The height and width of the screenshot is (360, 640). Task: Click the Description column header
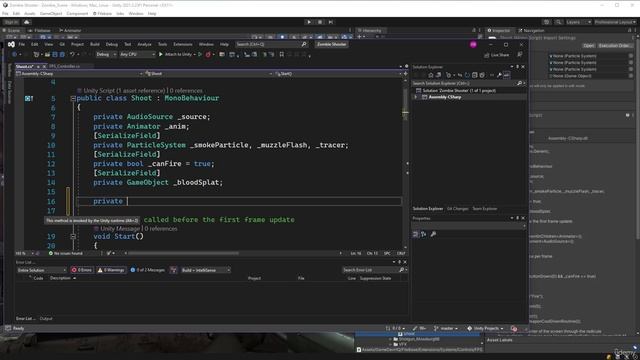60,278
